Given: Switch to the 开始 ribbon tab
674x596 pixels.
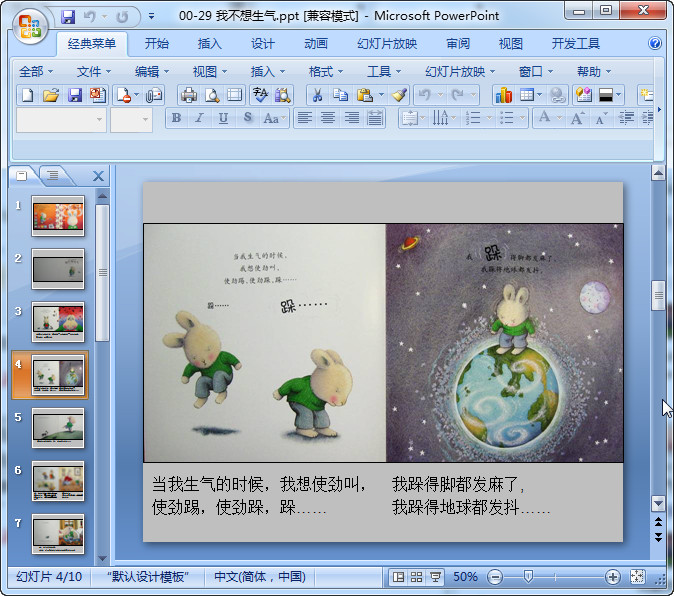Looking at the screenshot, I should (x=156, y=43).
